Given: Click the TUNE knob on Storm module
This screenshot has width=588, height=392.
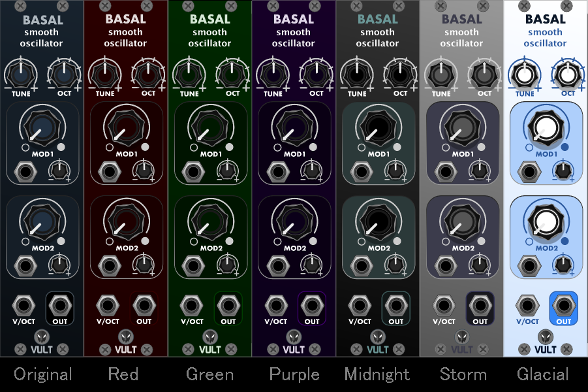Looking at the screenshot, I should pyautogui.click(x=441, y=74).
